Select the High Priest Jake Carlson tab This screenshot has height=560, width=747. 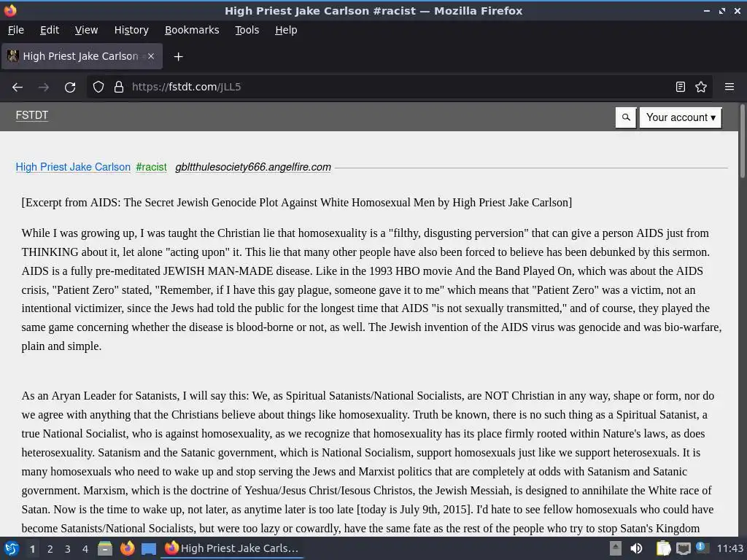pos(82,56)
